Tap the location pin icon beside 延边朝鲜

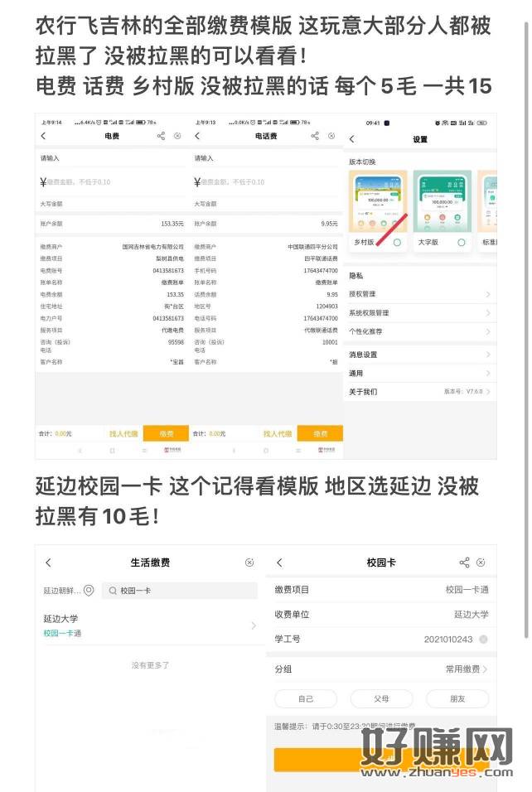[89, 590]
